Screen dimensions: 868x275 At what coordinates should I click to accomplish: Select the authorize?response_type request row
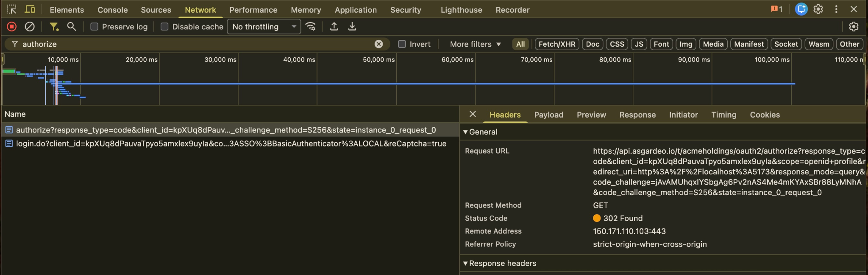pyautogui.click(x=230, y=130)
